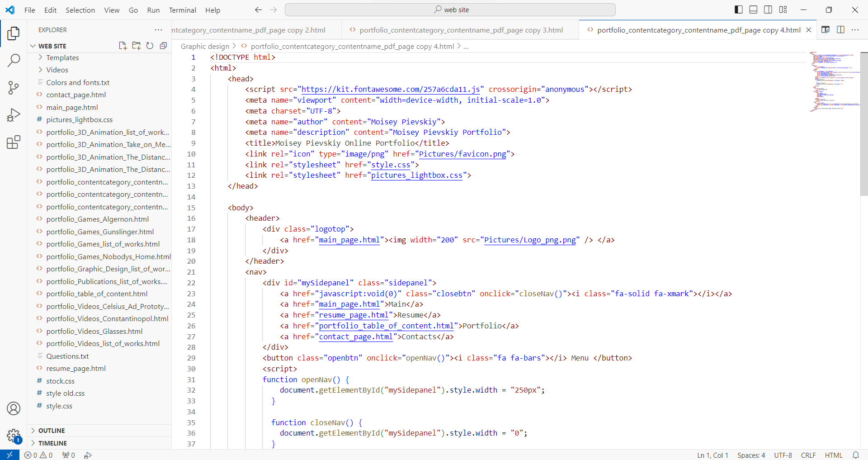Click the web site search command box

[x=450, y=9]
